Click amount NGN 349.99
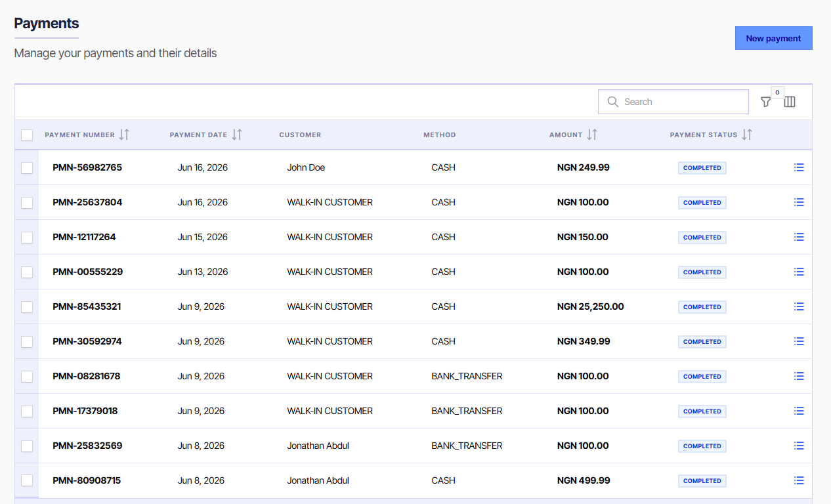 click(583, 341)
